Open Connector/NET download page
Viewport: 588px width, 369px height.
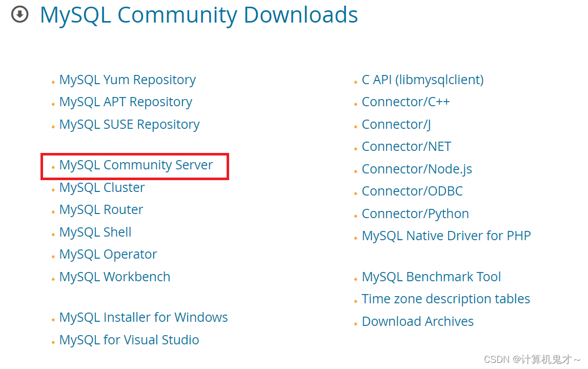pyautogui.click(x=407, y=146)
